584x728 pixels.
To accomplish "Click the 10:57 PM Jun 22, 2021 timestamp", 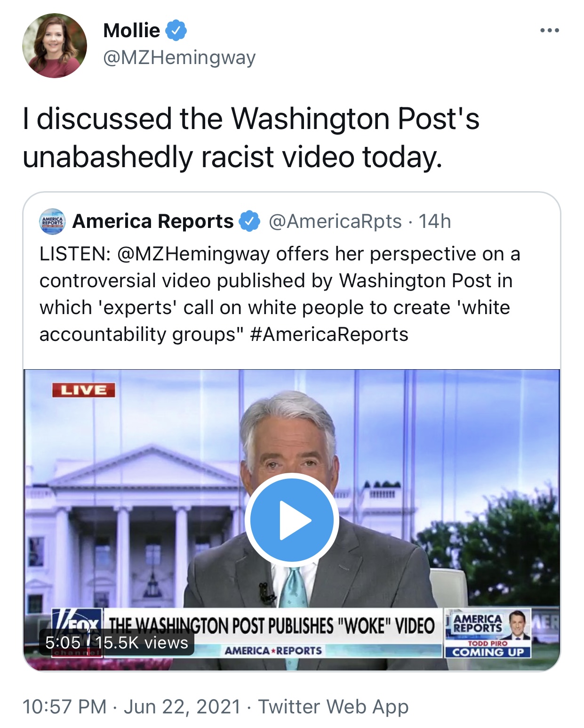I will click(x=131, y=707).
